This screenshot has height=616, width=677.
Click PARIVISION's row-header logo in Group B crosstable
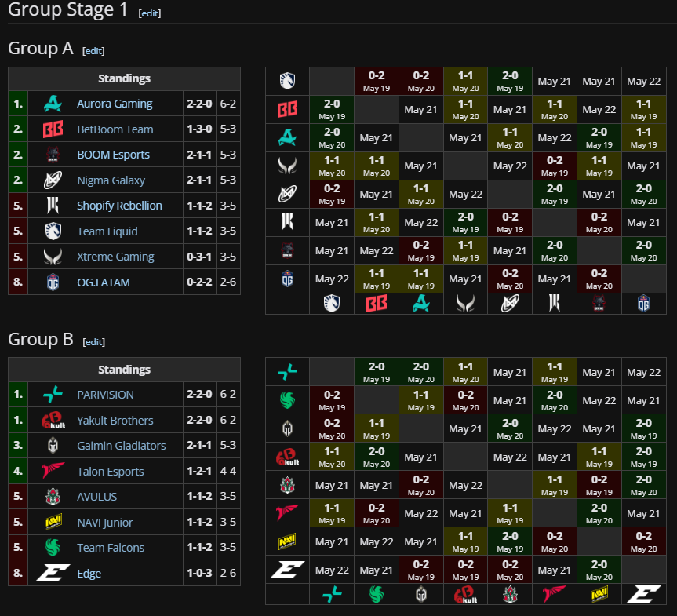coord(288,371)
